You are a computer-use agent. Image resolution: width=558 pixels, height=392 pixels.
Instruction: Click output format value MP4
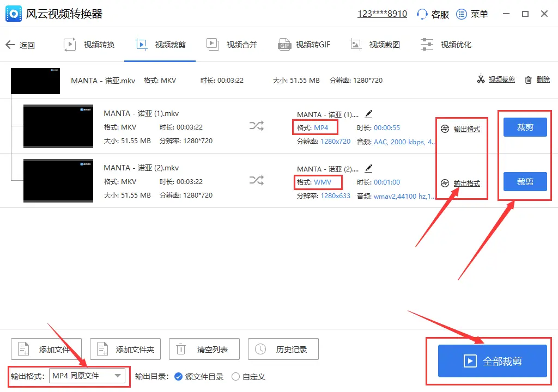point(321,128)
